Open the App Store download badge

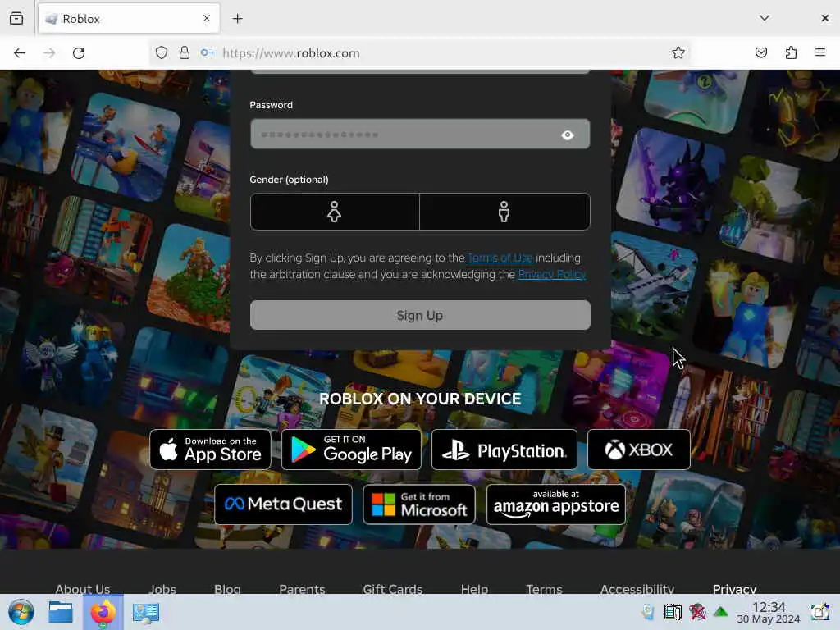tap(211, 450)
